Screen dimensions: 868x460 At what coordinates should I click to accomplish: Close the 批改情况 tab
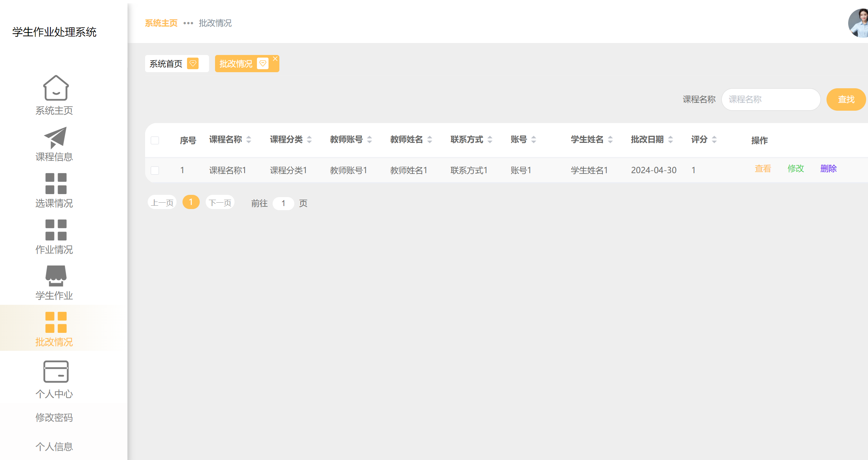click(x=275, y=59)
